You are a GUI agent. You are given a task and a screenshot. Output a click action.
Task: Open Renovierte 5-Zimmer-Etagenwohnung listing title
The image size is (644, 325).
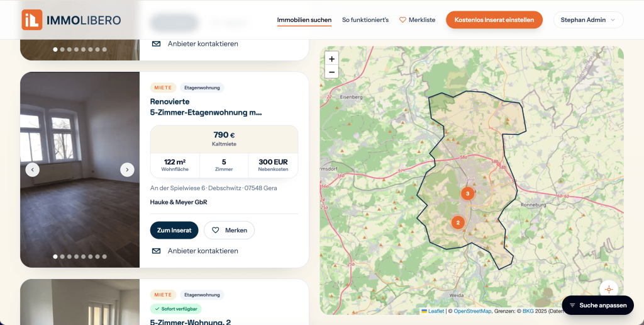click(206, 107)
